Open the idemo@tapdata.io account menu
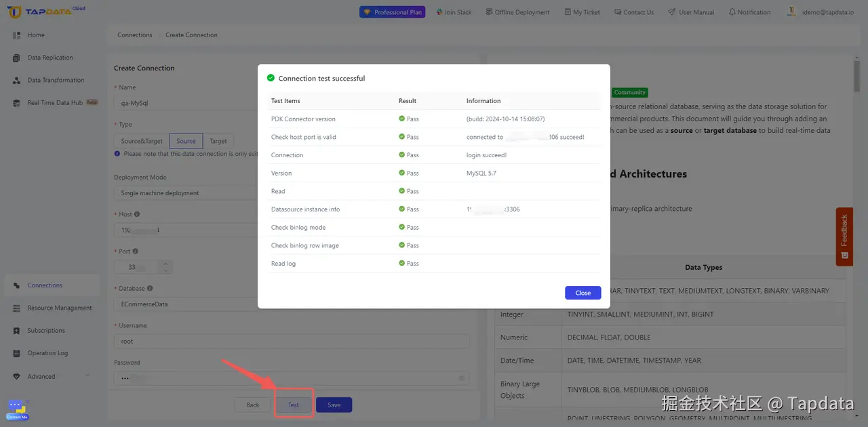Screen dimensions: 868x427 (x=821, y=12)
